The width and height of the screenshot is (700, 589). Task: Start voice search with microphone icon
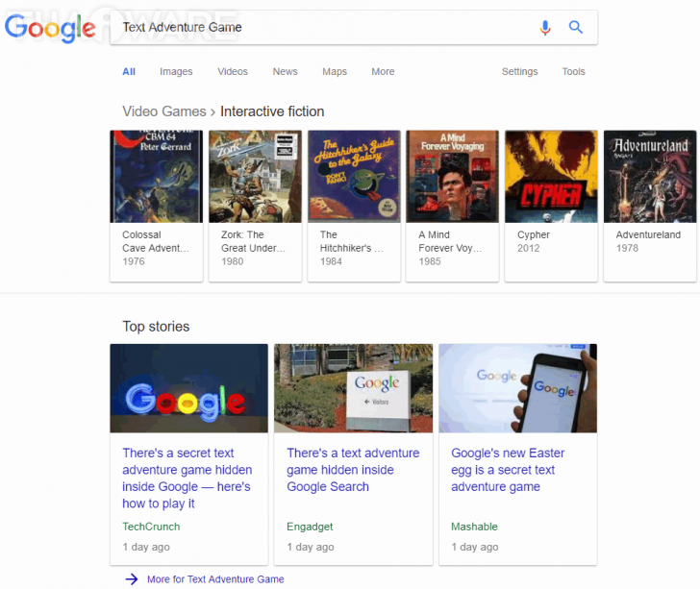click(545, 28)
